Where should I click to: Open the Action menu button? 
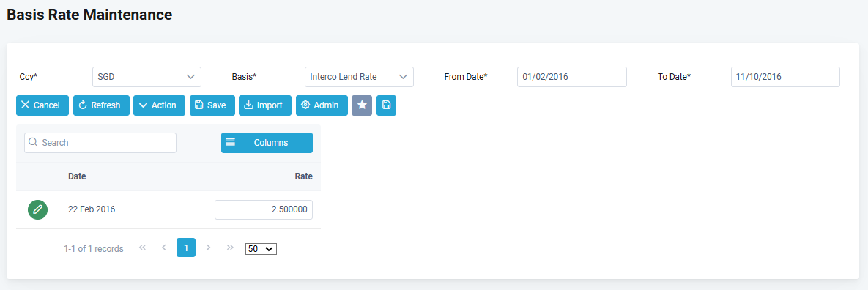160,105
